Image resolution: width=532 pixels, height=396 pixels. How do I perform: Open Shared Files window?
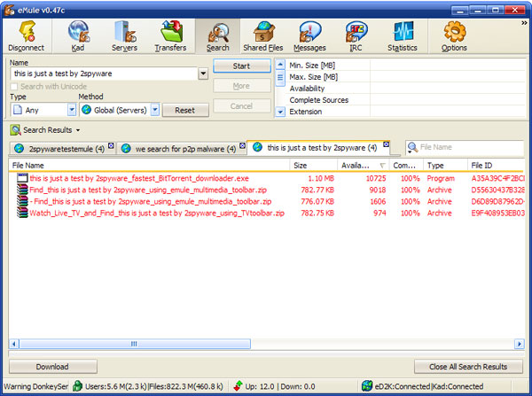(x=263, y=36)
